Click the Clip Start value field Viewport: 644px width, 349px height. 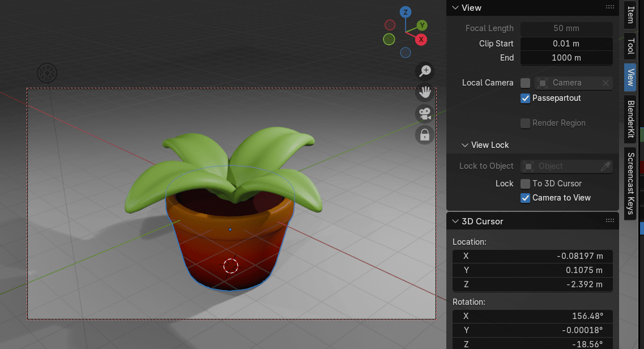point(566,44)
